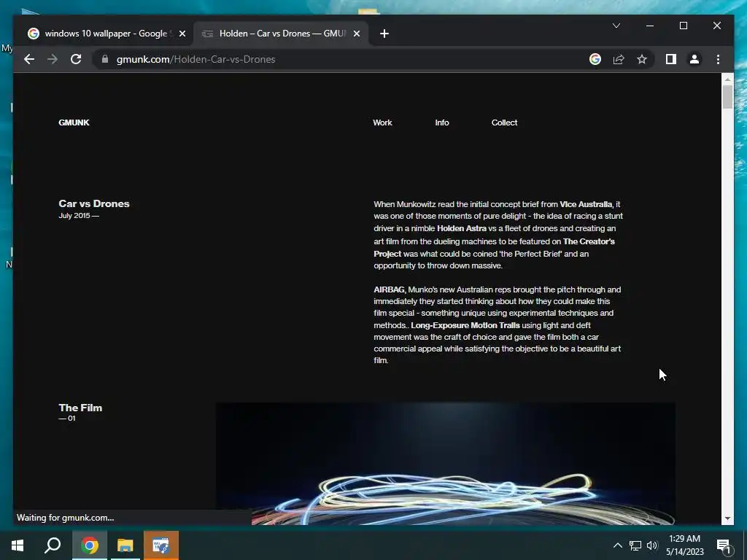Screen dimensions: 747x560
Task: Click page scrollbar down arrow
Action: (727, 518)
